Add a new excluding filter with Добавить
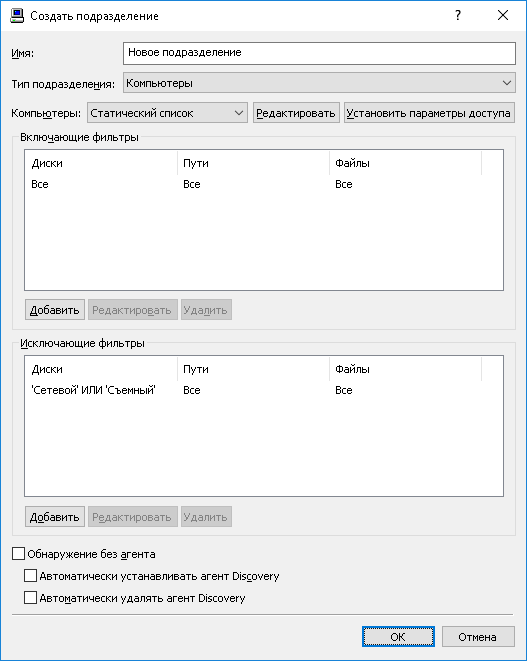This screenshot has width=527, height=661. [x=55, y=516]
